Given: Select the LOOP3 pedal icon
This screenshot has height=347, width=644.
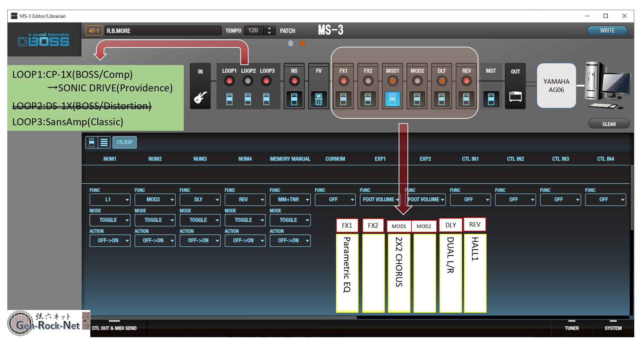Looking at the screenshot, I should 266,99.
